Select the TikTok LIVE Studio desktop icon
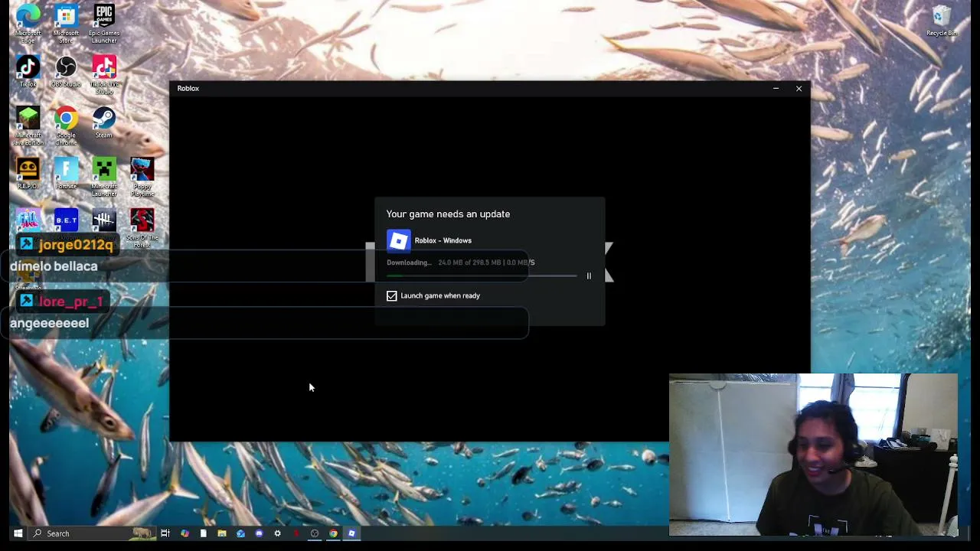Image resolution: width=980 pixels, height=551 pixels. tap(104, 74)
